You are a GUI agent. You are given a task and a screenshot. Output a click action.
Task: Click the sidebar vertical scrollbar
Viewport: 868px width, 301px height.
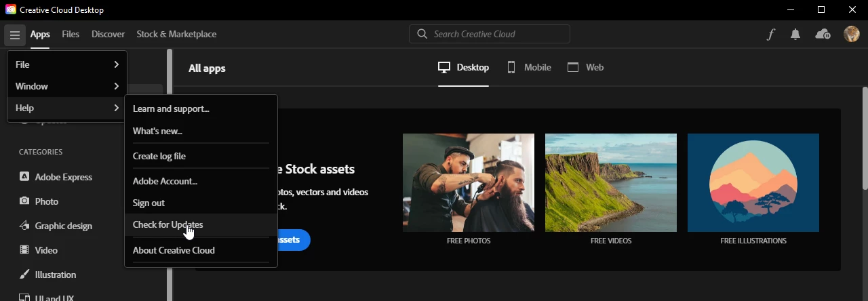click(x=170, y=174)
